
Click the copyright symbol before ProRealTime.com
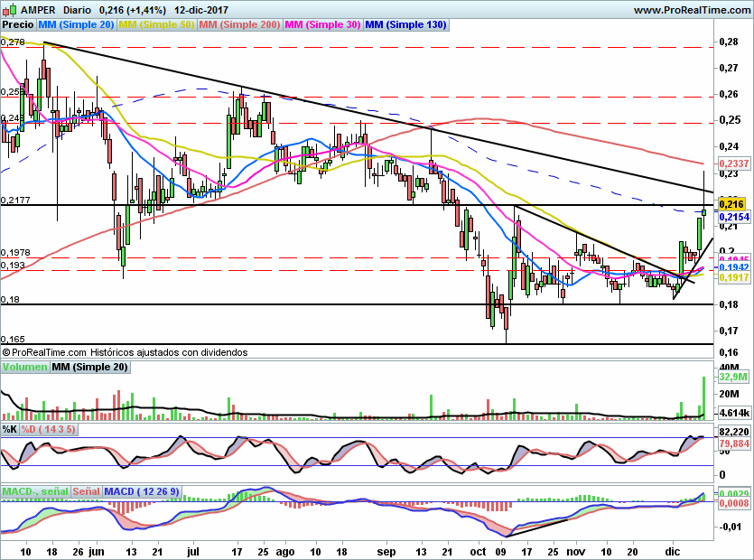tap(6, 352)
